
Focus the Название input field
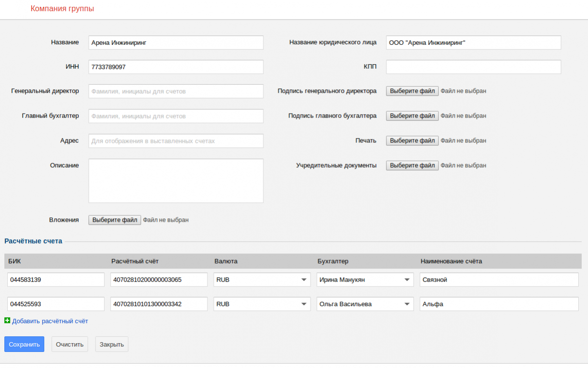[x=176, y=42]
